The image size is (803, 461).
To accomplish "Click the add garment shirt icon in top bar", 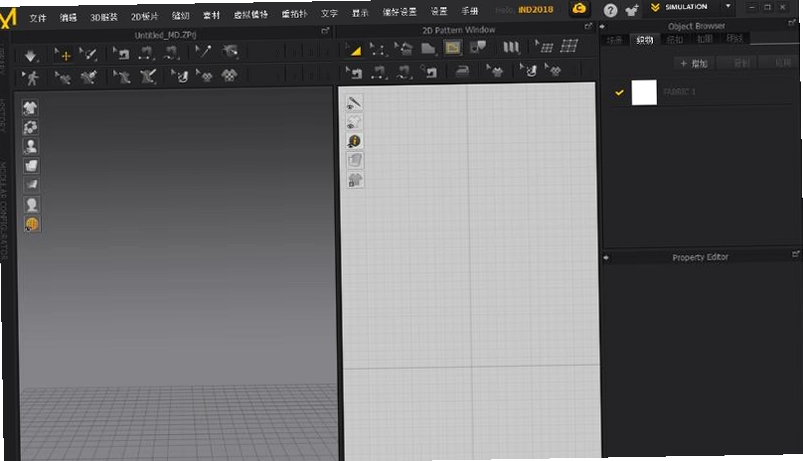I will coord(632,10).
